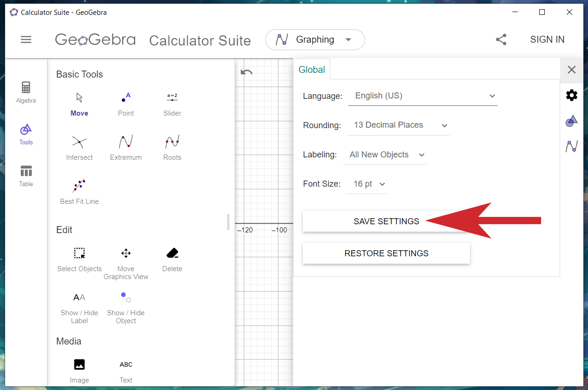Open the Graphing app switcher dropdown

(315, 40)
